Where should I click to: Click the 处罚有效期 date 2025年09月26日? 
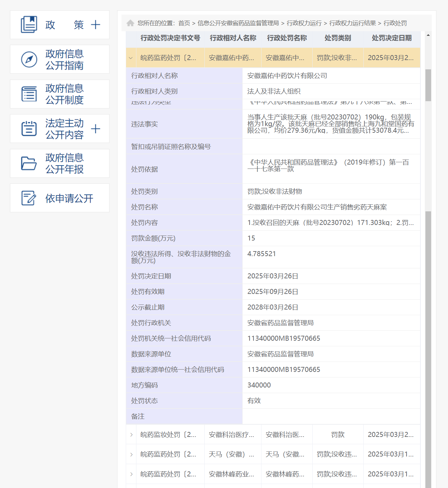point(273,292)
